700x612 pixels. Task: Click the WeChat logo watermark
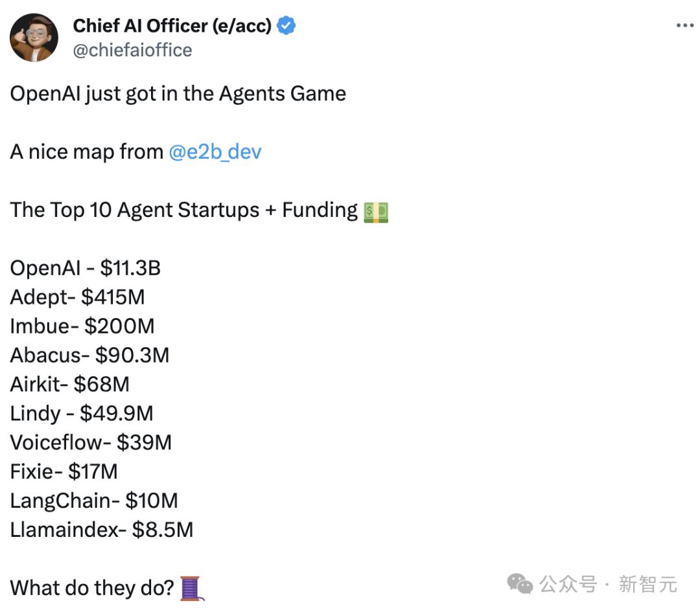coord(520,584)
